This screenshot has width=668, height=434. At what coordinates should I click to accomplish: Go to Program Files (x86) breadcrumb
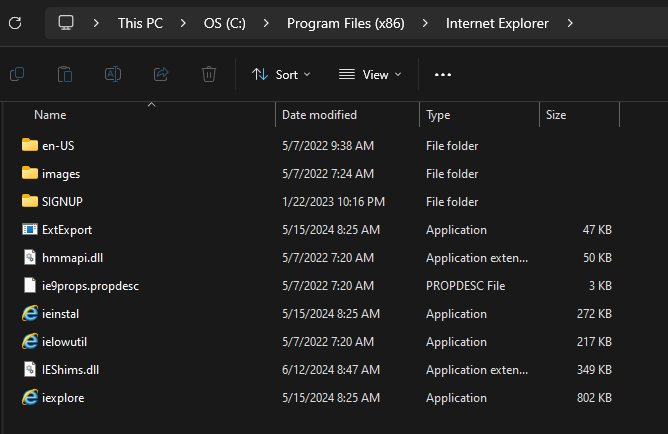click(x=346, y=23)
